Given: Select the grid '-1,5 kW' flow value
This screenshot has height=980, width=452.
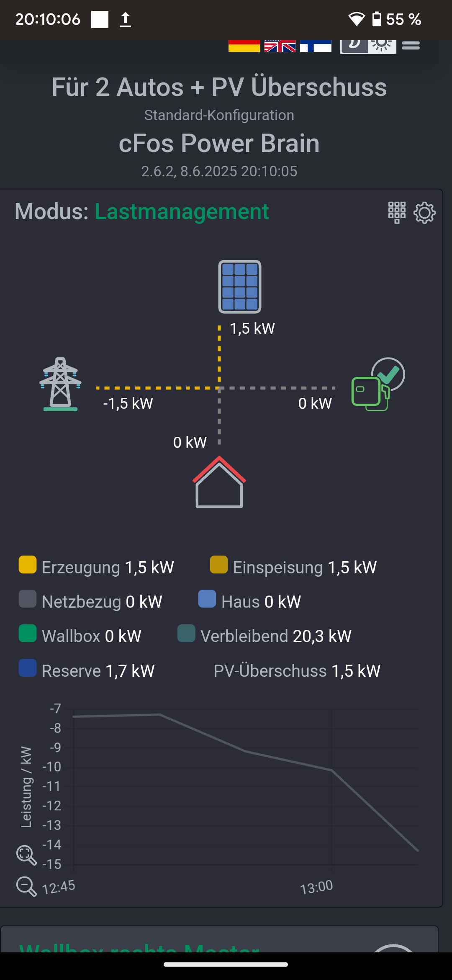Looking at the screenshot, I should (x=128, y=403).
